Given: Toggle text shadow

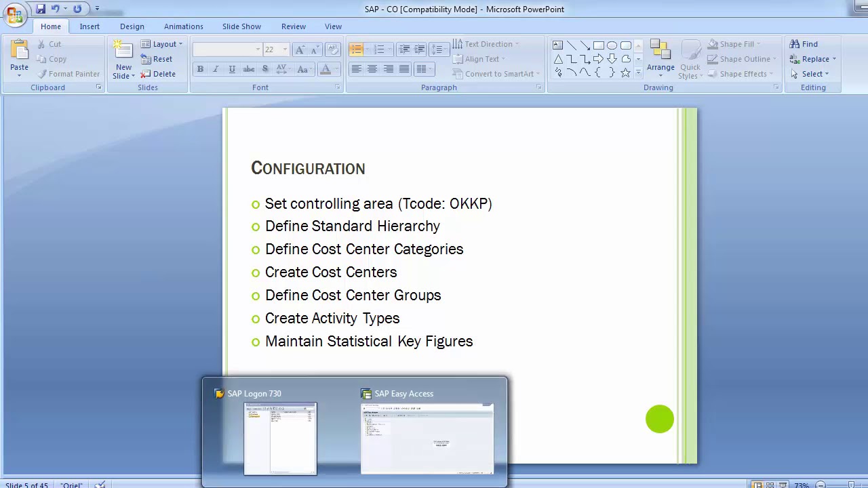Looking at the screenshot, I should pos(264,69).
